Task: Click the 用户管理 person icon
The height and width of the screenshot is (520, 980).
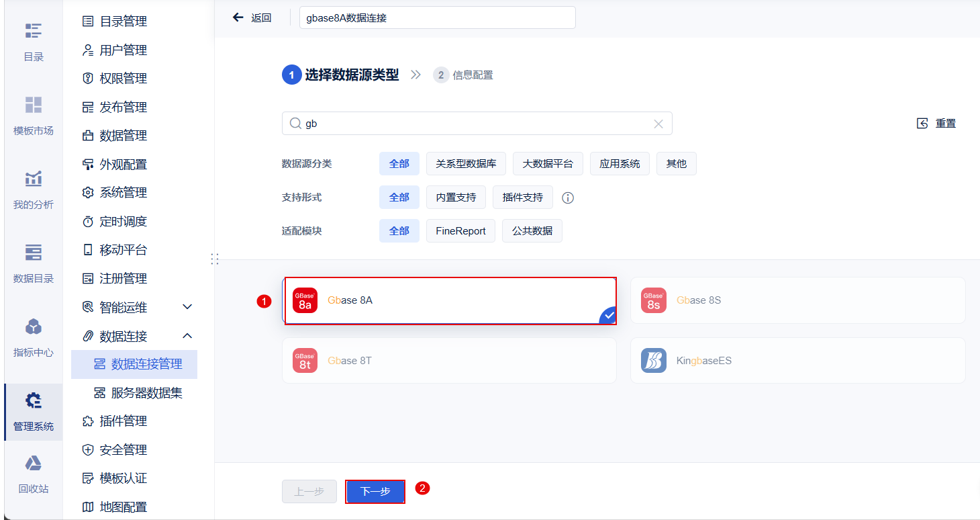Action: 88,50
